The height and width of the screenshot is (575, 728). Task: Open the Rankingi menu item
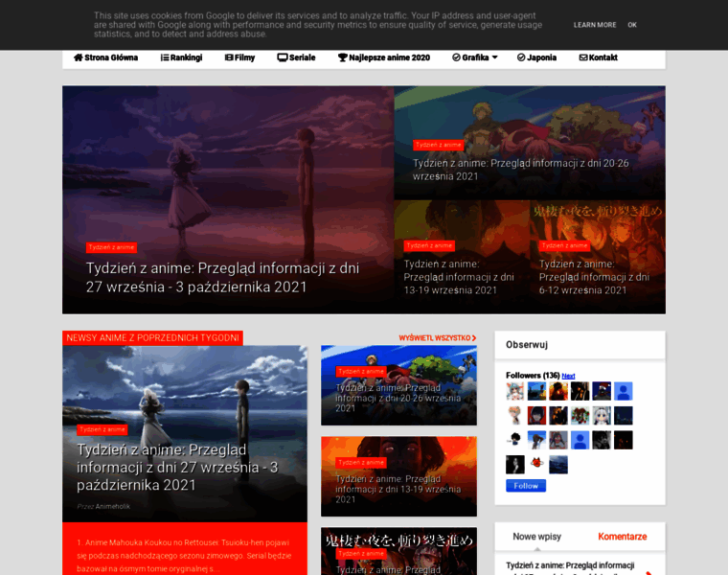click(x=182, y=57)
